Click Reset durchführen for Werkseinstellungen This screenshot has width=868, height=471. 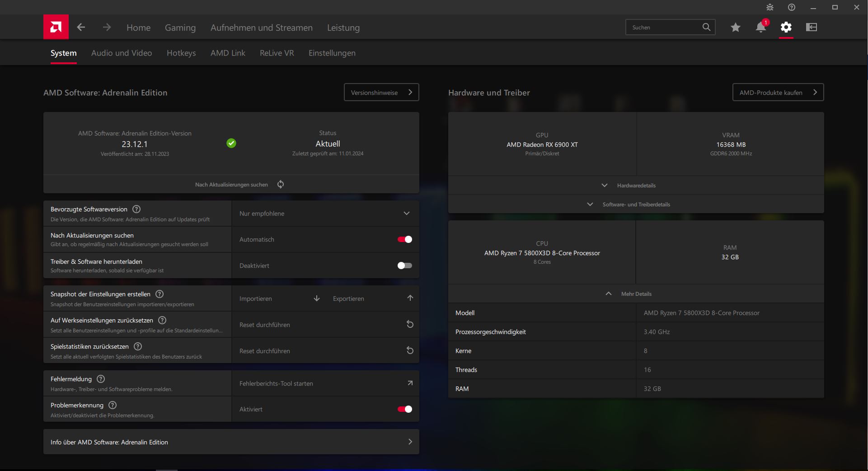pyautogui.click(x=265, y=325)
